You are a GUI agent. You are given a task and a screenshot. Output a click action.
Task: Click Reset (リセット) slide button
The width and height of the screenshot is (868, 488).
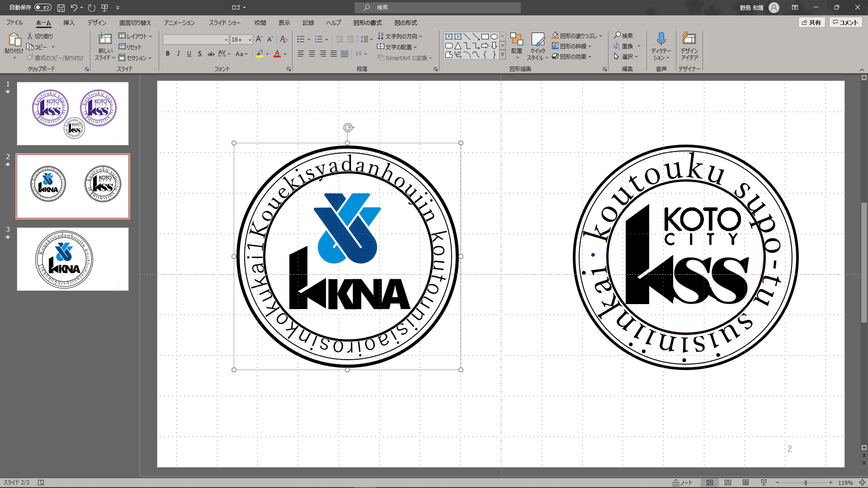point(130,47)
